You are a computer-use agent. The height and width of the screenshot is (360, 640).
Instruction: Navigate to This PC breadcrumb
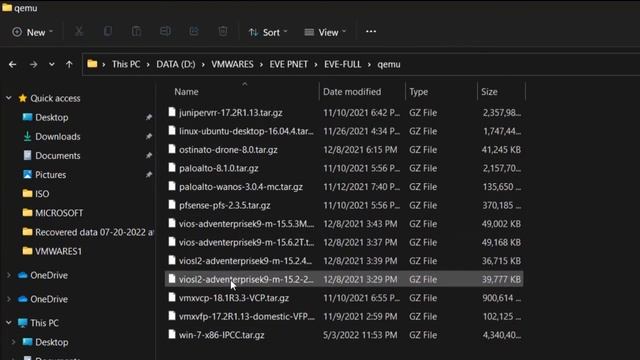click(126, 64)
